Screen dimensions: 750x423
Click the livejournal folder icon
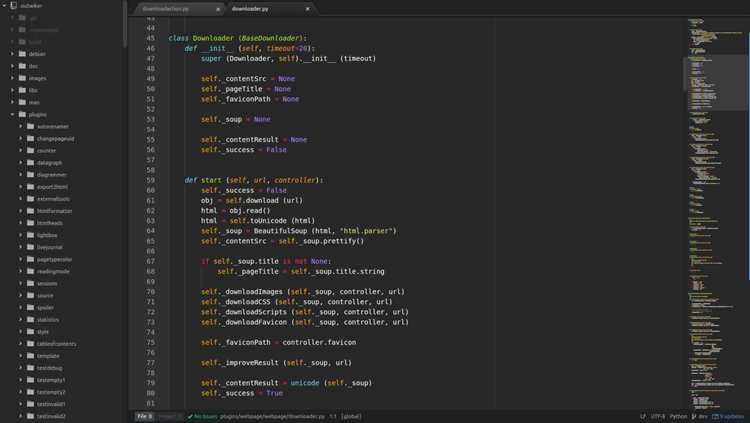[x=31, y=247]
